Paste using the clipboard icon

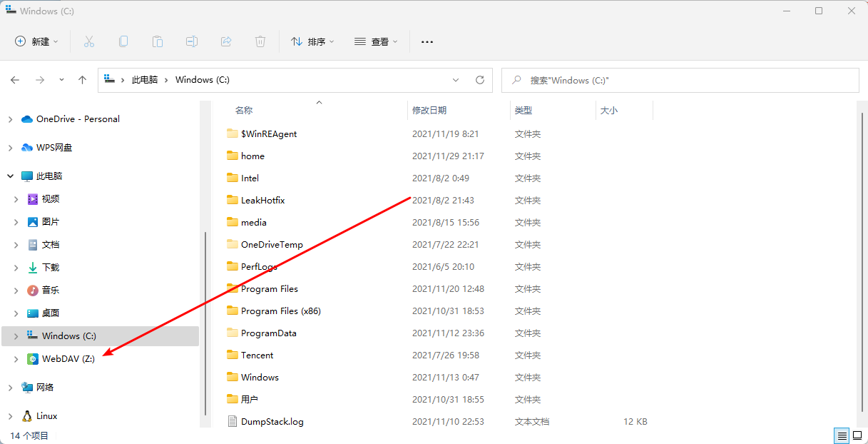157,41
